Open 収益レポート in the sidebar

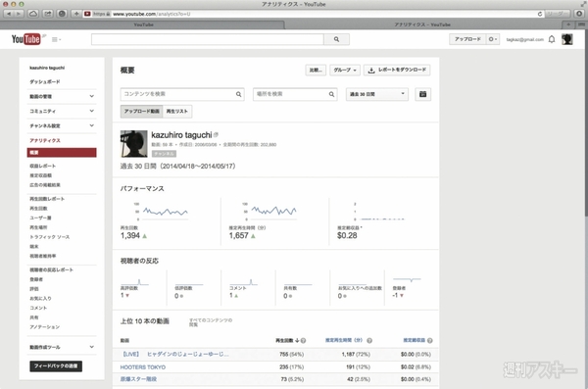click(x=42, y=166)
